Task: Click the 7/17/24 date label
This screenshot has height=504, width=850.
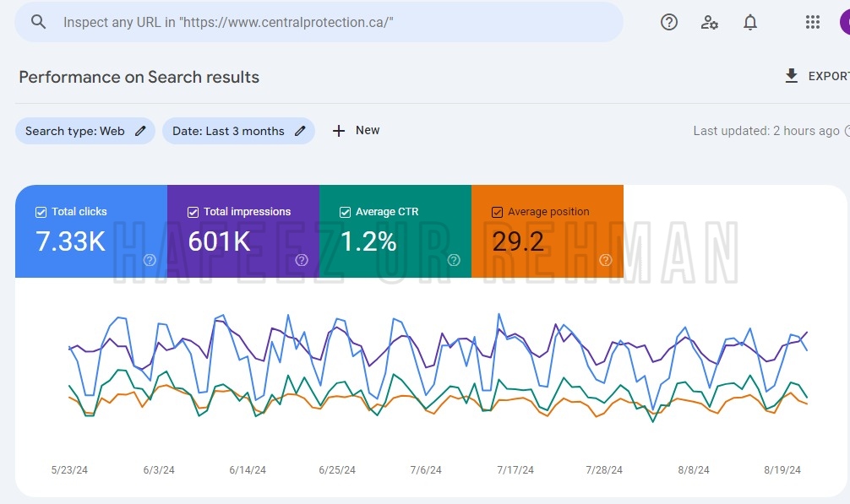Action: (515, 470)
